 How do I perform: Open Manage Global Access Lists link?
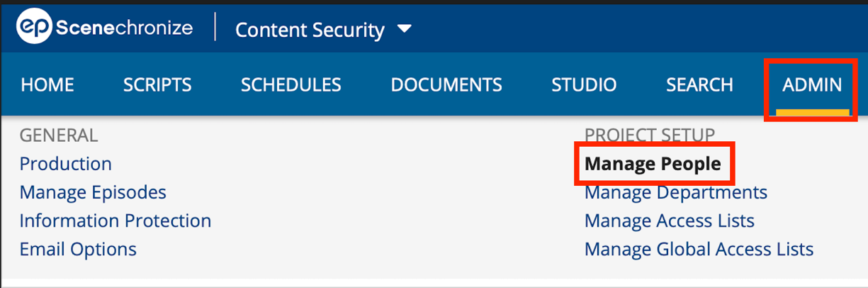(699, 250)
